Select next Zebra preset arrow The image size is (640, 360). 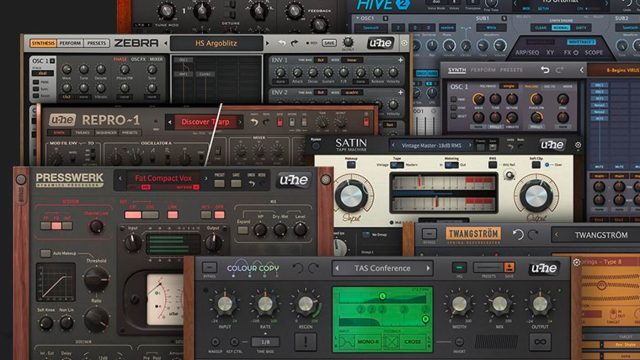pyautogui.click(x=268, y=43)
